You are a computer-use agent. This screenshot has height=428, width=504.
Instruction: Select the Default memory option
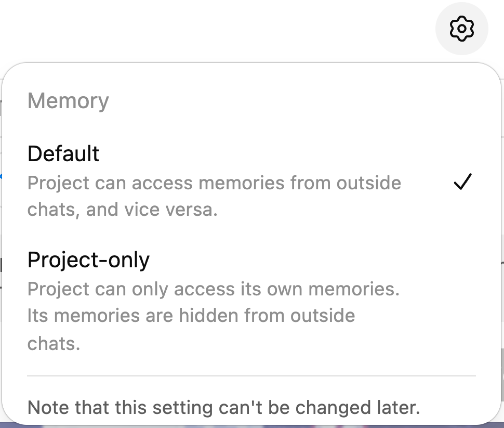pyautogui.click(x=63, y=154)
